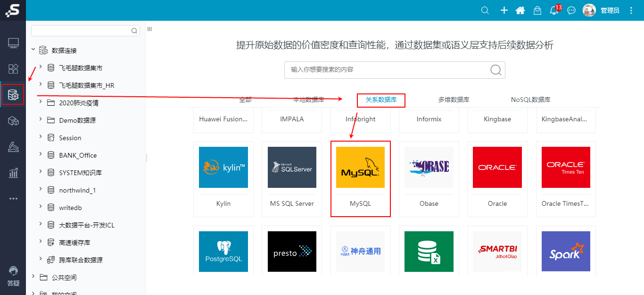Select the Kingbase database entry

(x=497, y=119)
